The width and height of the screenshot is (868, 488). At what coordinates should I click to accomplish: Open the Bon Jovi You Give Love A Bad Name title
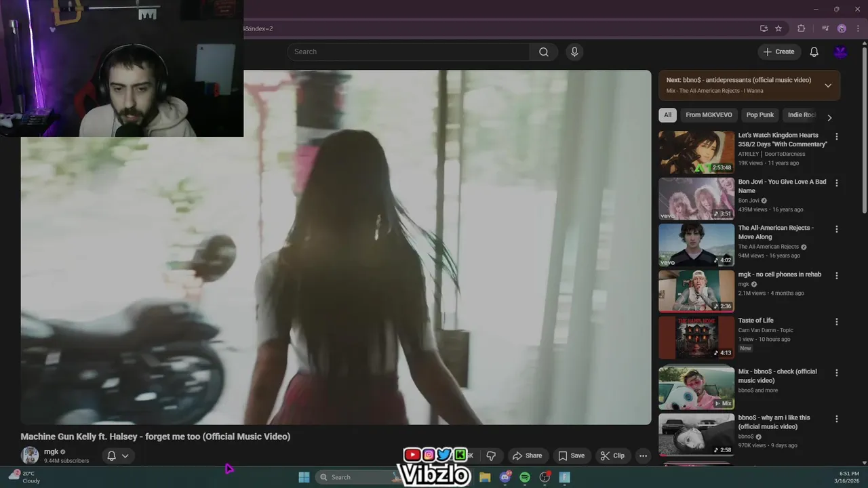782,186
